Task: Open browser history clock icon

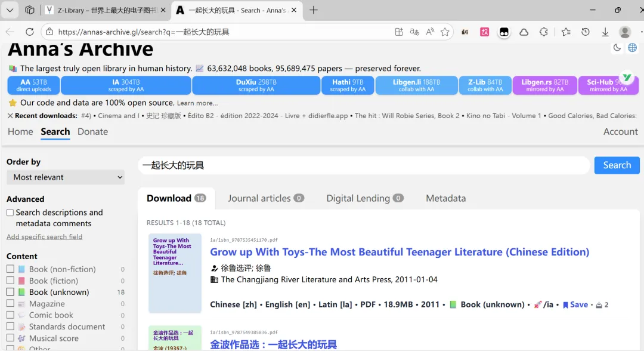Action: pyautogui.click(x=586, y=32)
